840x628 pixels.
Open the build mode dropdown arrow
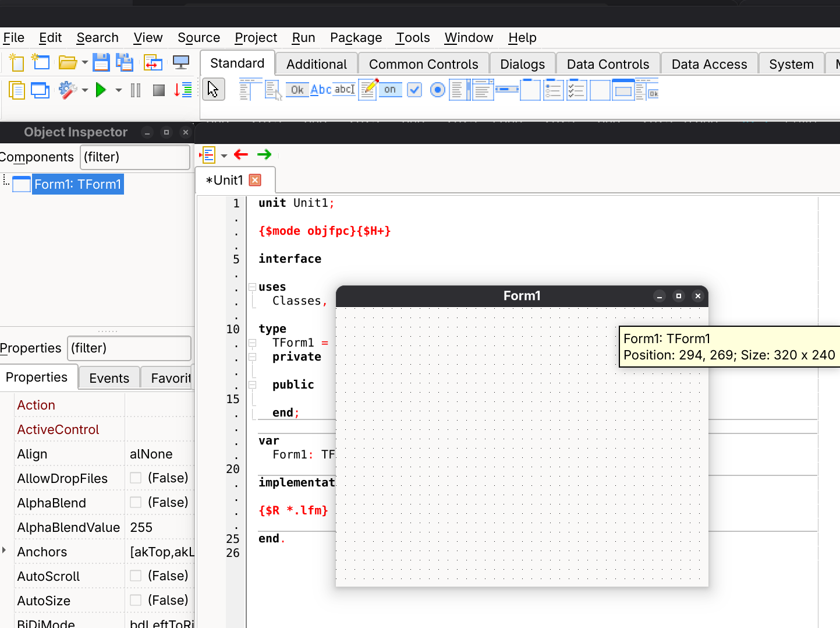coord(85,90)
